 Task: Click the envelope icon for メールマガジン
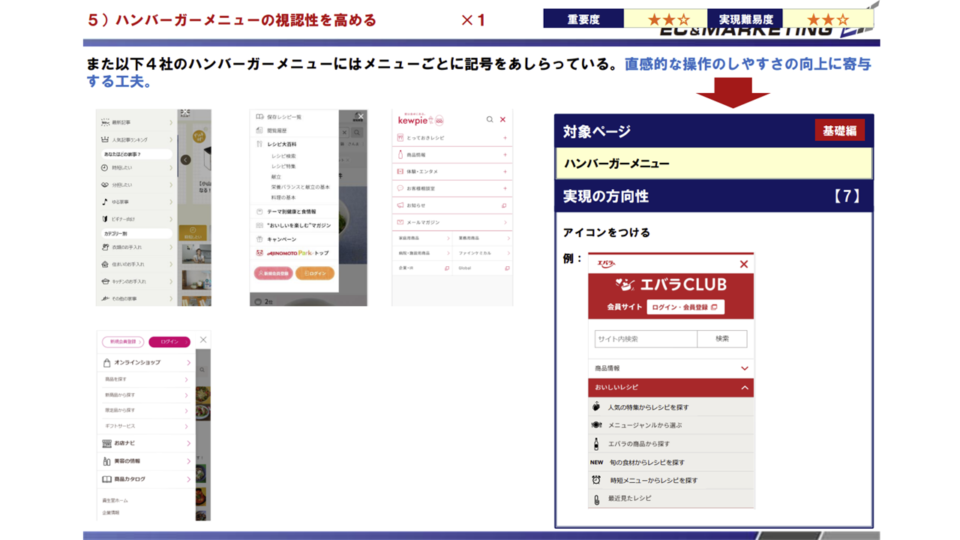tap(400, 222)
